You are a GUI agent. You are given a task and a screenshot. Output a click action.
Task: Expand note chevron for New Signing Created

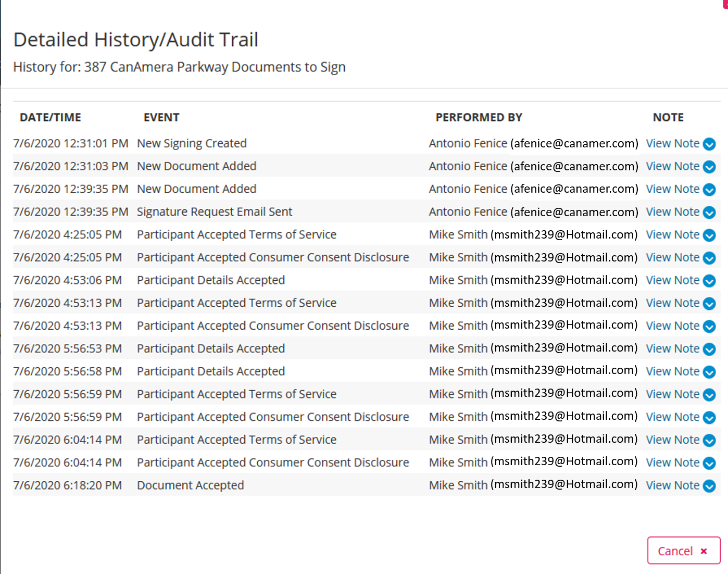coord(709,144)
